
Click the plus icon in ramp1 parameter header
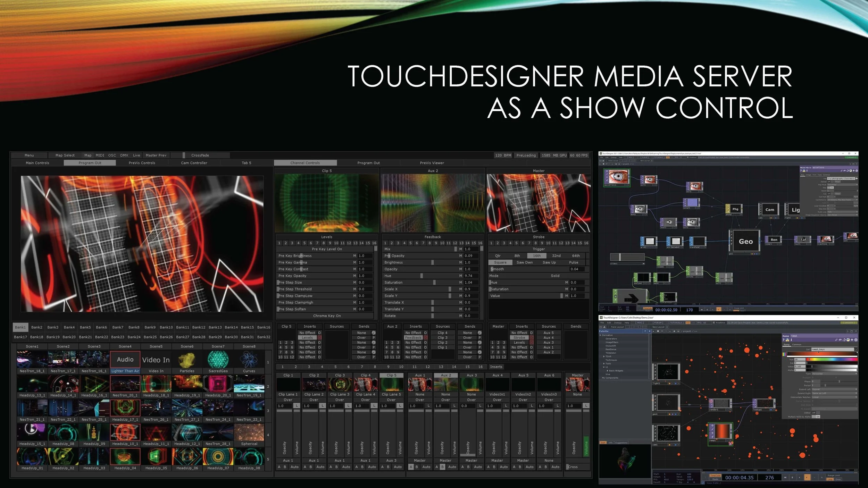point(852,340)
